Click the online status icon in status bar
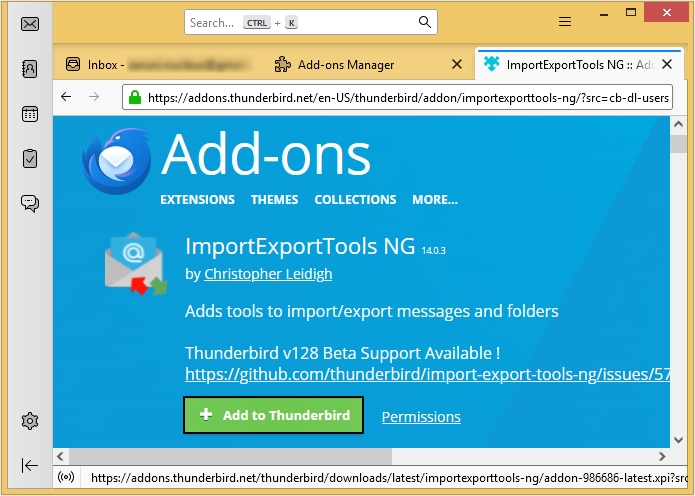695x496 pixels. tap(66, 477)
